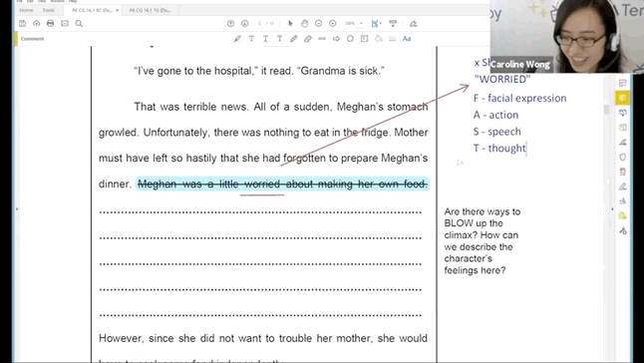
Task: Zoom out with minus circle icon
Action: [x=318, y=23]
